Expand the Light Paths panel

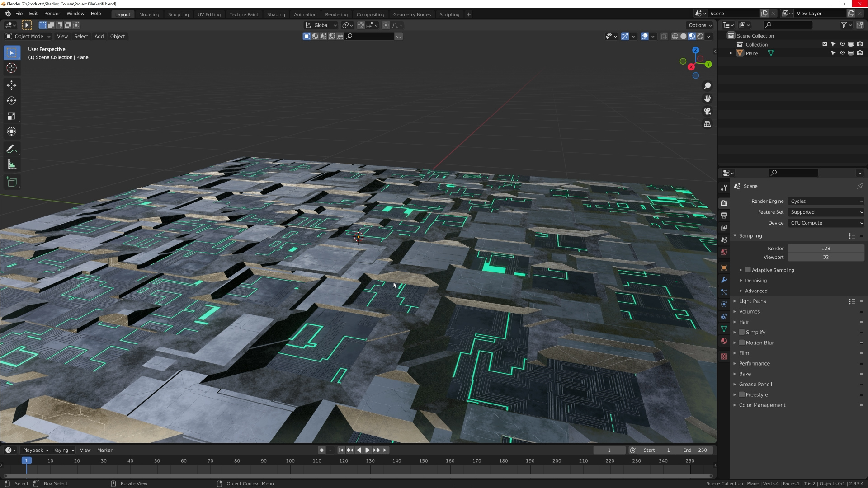(752, 301)
